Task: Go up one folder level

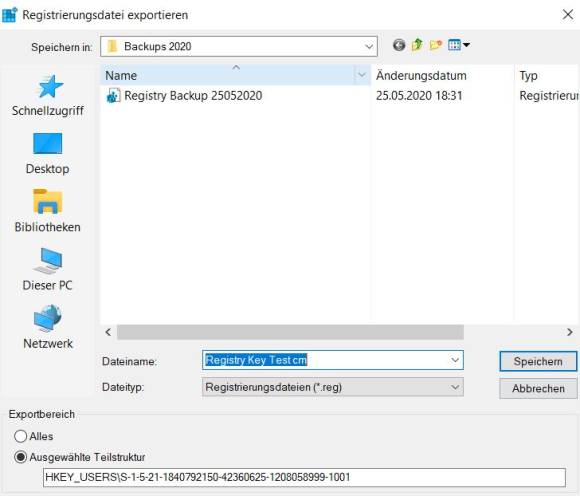Action: click(x=417, y=45)
